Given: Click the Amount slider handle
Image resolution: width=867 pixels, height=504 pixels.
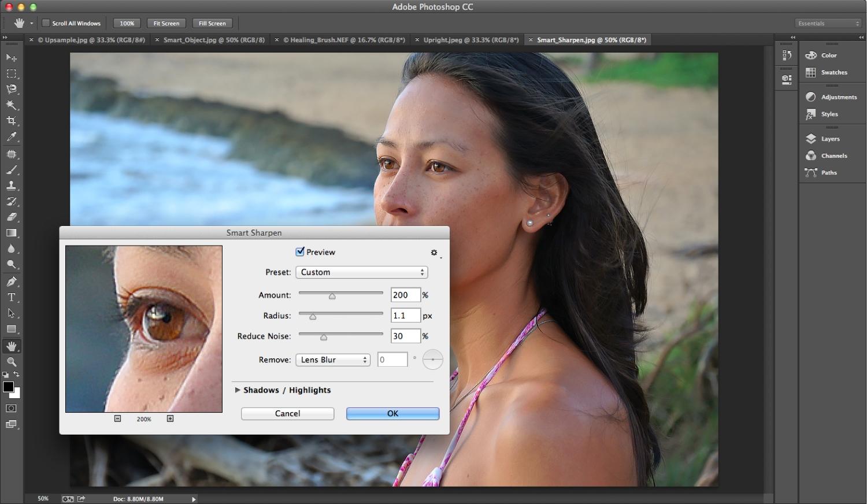Looking at the screenshot, I should coord(332,296).
